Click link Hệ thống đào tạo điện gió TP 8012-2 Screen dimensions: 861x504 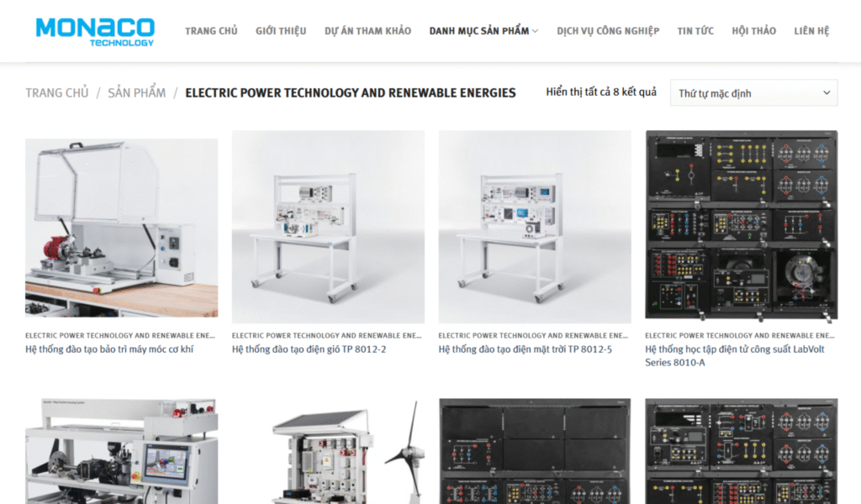309,349
